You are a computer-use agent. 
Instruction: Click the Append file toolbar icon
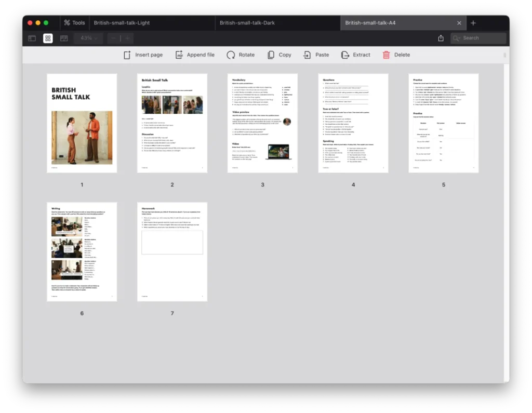[x=179, y=55]
